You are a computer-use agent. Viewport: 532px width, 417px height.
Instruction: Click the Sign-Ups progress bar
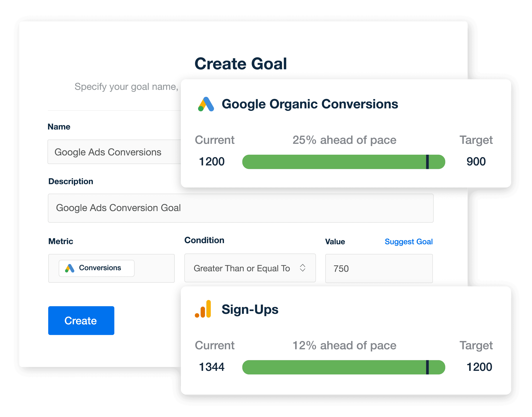point(343,367)
